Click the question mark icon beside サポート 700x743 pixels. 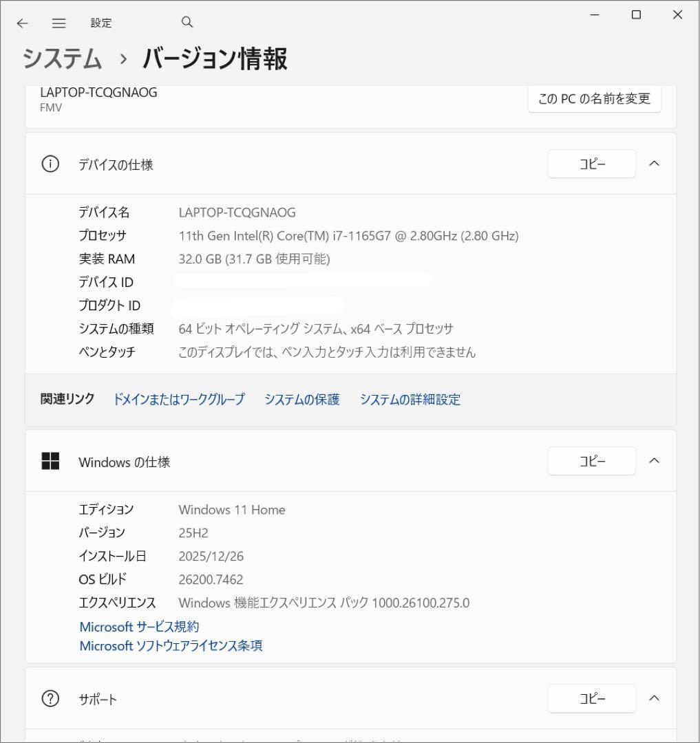point(50,698)
